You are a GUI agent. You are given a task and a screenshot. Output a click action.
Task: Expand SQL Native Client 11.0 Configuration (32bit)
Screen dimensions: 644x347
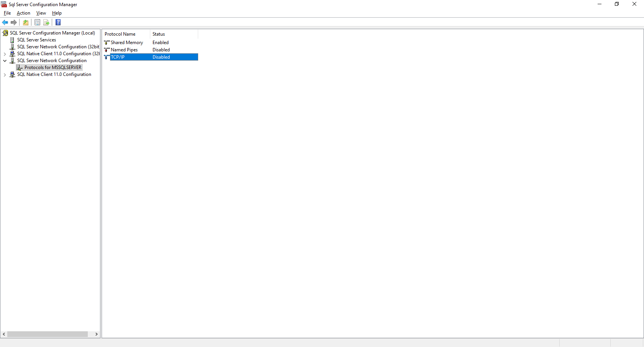(x=5, y=54)
